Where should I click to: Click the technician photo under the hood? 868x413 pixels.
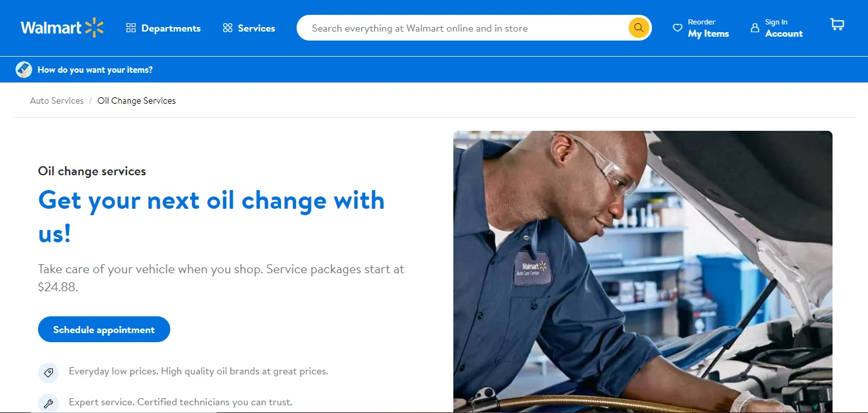(x=643, y=272)
